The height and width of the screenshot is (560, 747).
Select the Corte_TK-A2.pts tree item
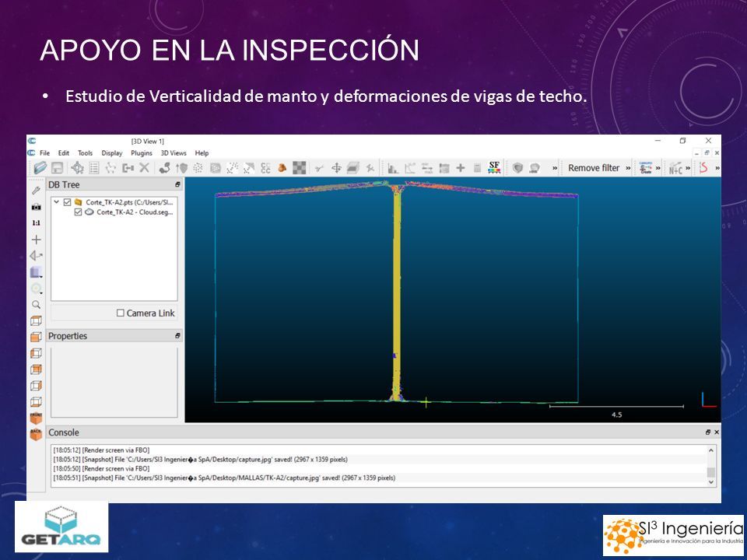click(130, 202)
